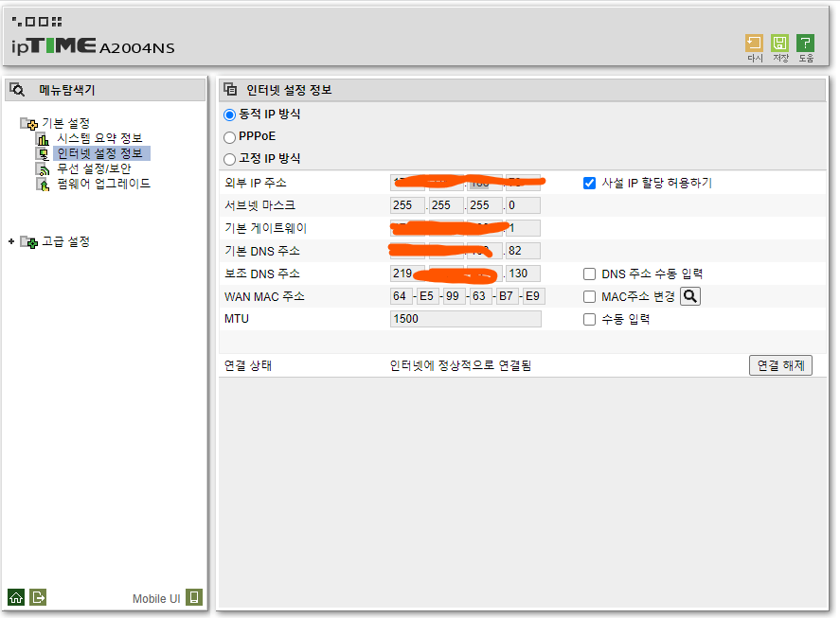Enable DNS 주소 수동 입력 checkbox
Image resolution: width=840 pixels, height=618 pixels.
coord(589,274)
